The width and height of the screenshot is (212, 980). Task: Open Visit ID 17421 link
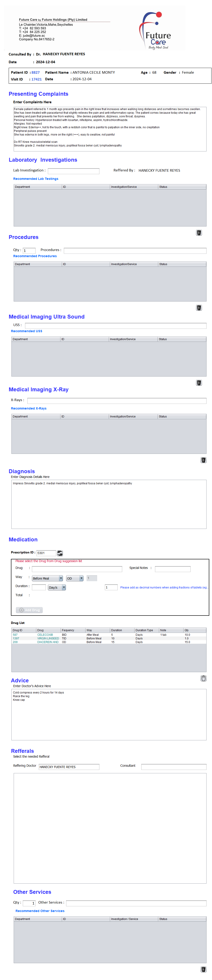click(37, 80)
